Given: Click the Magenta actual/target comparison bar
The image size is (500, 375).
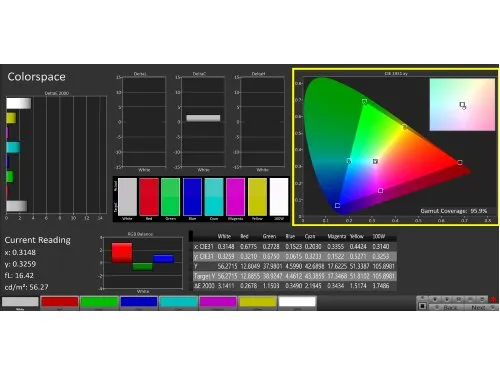Looking at the screenshot, I should point(235,197).
